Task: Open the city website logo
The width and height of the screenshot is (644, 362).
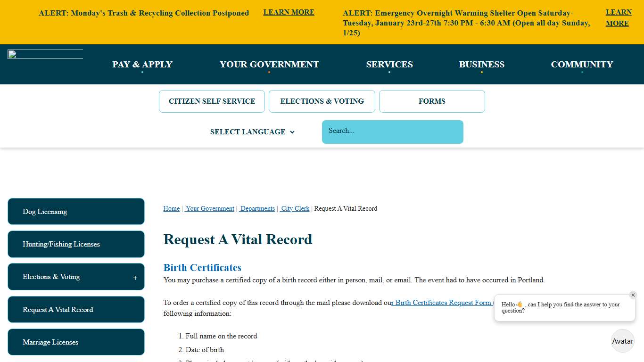Action: click(45, 54)
